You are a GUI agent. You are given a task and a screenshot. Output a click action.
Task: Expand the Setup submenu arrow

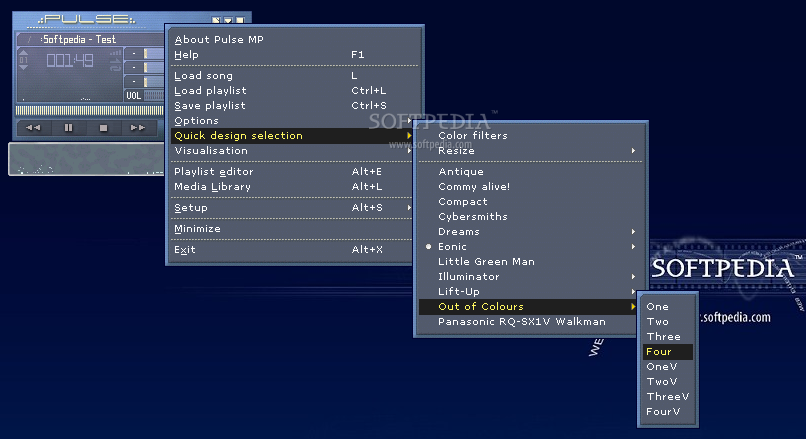409,208
